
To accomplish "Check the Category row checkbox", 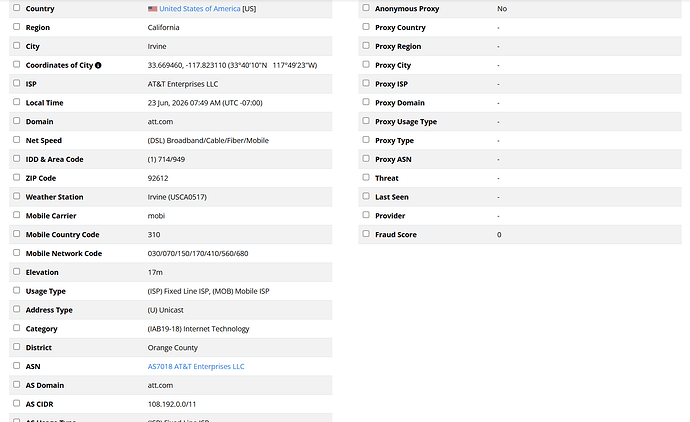I will [17, 328].
